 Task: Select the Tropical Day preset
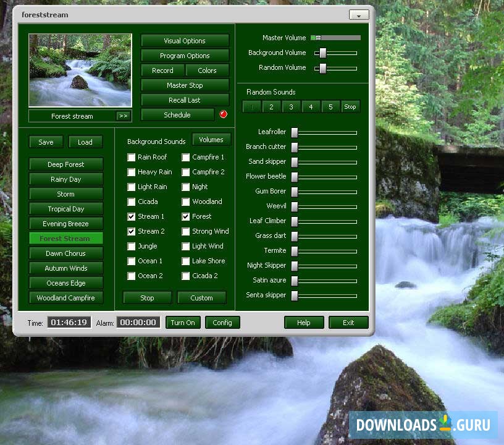click(x=66, y=209)
